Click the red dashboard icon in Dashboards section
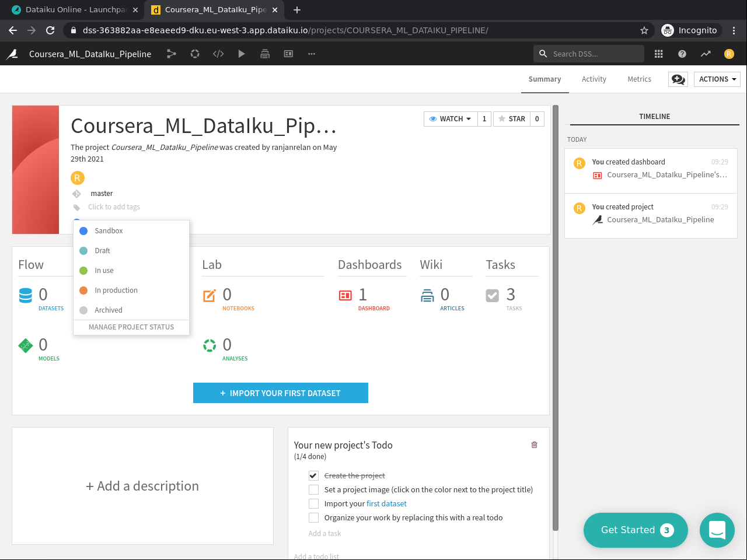Screen dimensions: 747x560 tap(345, 296)
